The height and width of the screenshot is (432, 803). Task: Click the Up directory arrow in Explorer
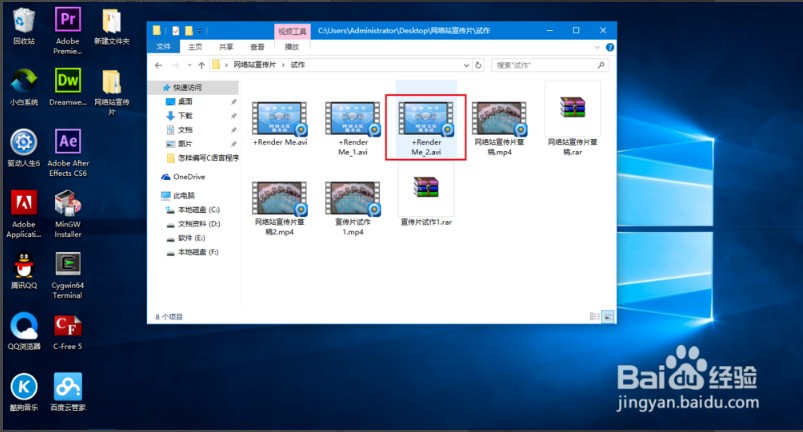point(200,65)
